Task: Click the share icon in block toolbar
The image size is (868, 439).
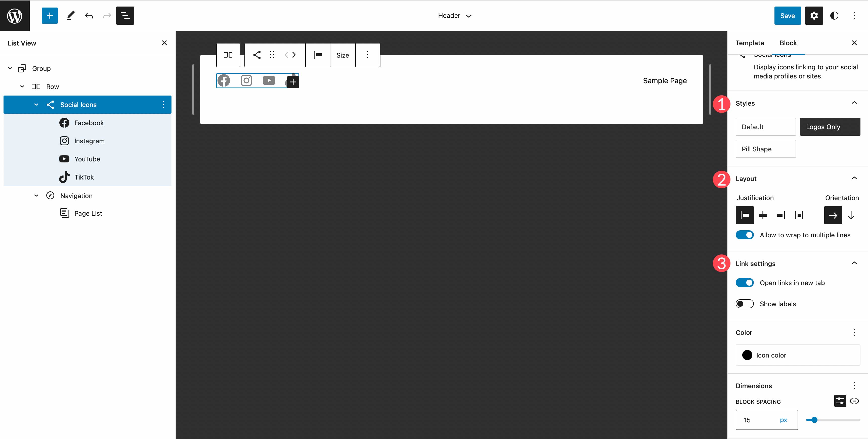Action: click(256, 55)
